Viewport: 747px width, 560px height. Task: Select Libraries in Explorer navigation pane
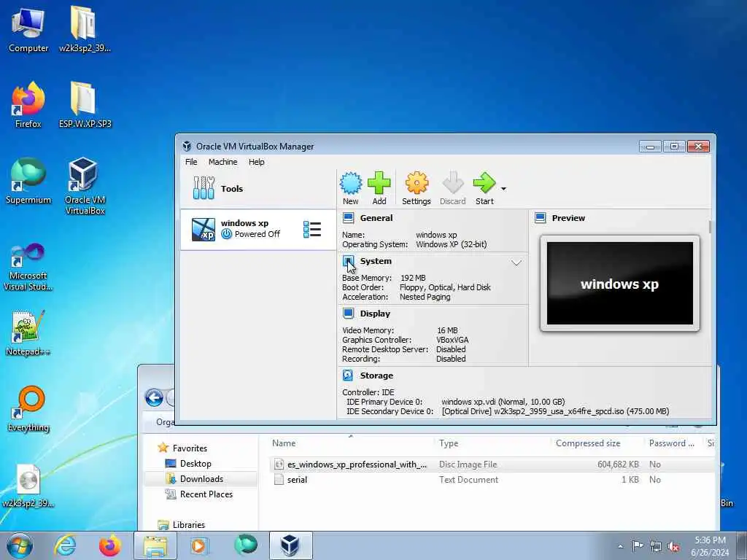coord(189,525)
